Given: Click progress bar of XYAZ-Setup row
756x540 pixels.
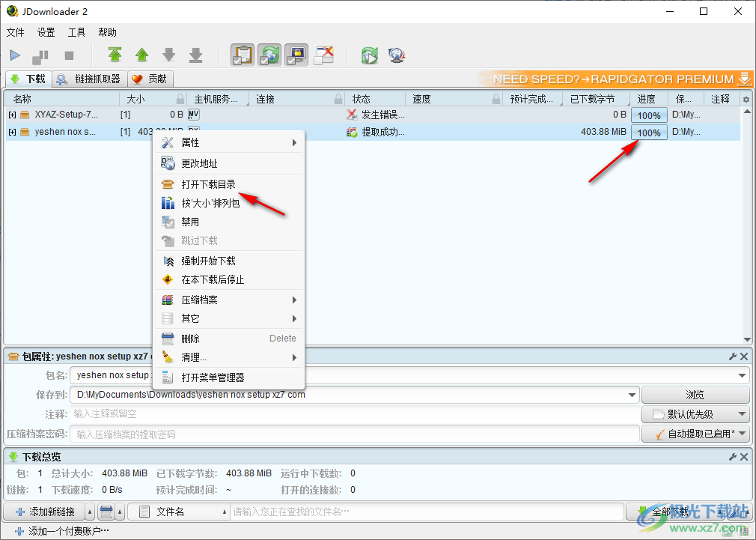Looking at the screenshot, I should click(x=649, y=115).
